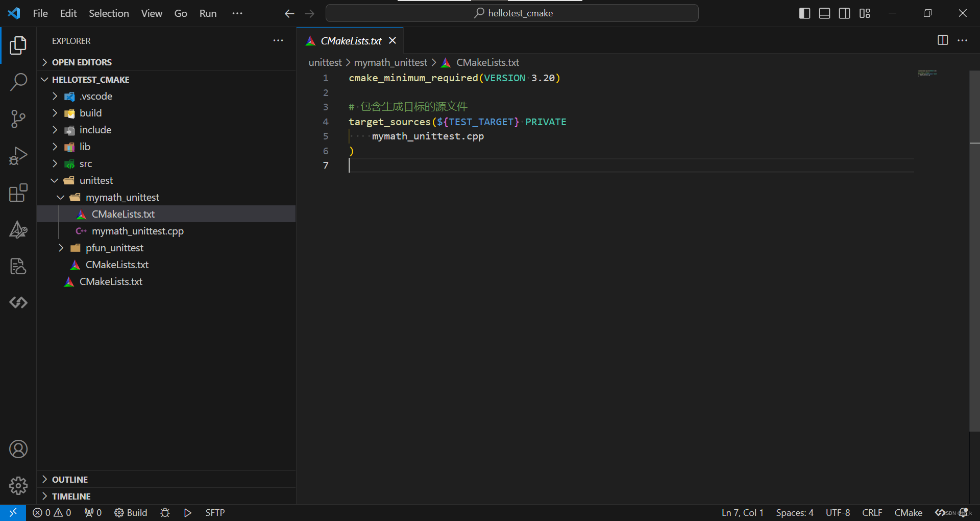The image size is (980, 521).
Task: Run the CMake target play icon
Action: click(187, 512)
